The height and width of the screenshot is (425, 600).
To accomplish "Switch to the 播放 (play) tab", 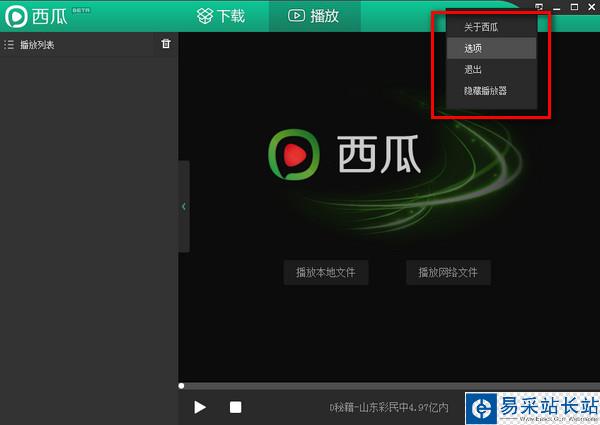I will click(314, 16).
